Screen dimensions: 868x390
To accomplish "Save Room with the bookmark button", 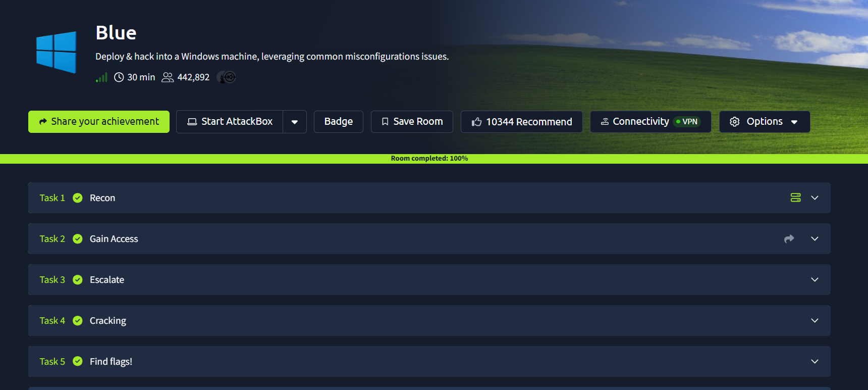I will coord(412,122).
